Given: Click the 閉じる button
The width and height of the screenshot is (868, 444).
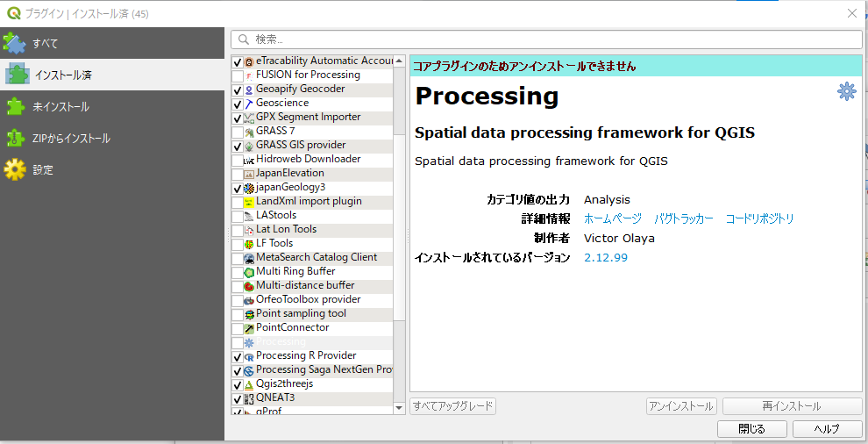Looking at the screenshot, I should click(751, 428).
